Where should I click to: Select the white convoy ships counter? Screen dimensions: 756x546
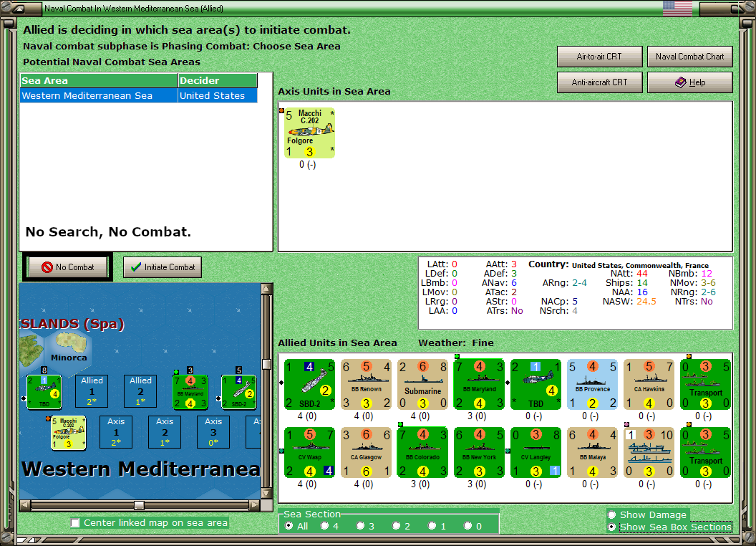(649, 452)
